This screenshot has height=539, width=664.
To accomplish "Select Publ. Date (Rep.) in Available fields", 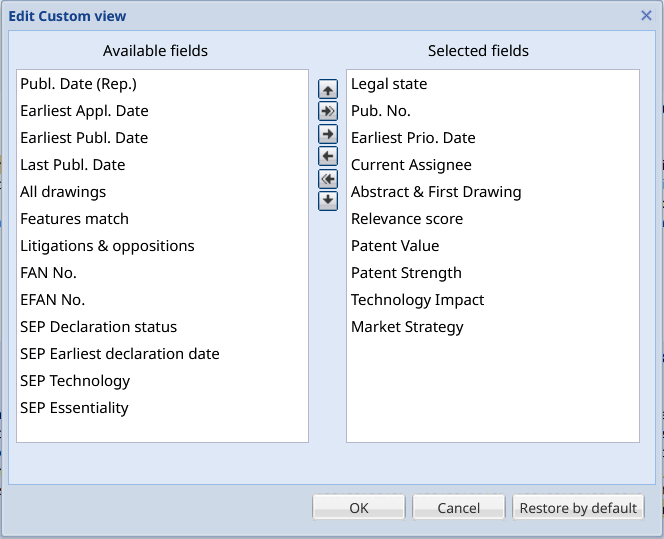I will click(x=78, y=84).
